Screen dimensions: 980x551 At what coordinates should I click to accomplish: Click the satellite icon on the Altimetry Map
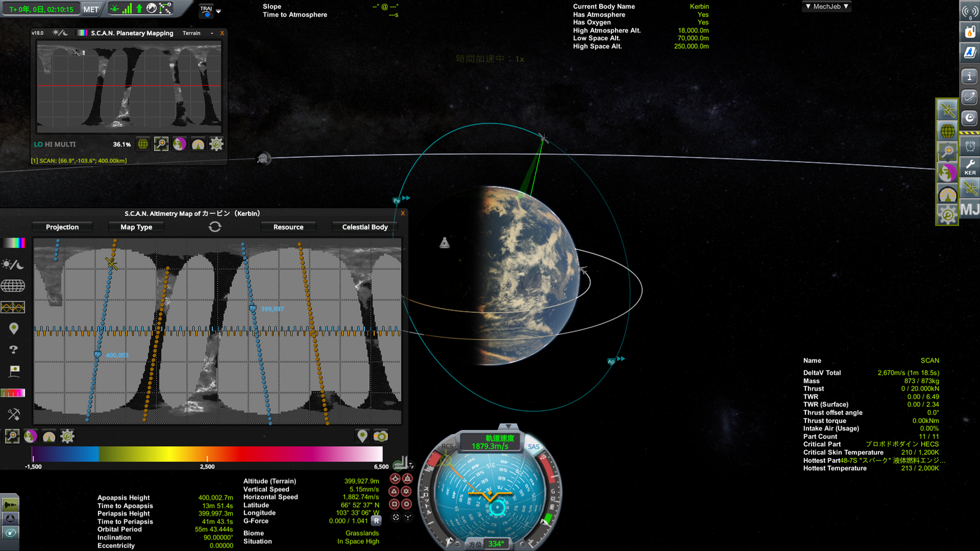pos(111,263)
